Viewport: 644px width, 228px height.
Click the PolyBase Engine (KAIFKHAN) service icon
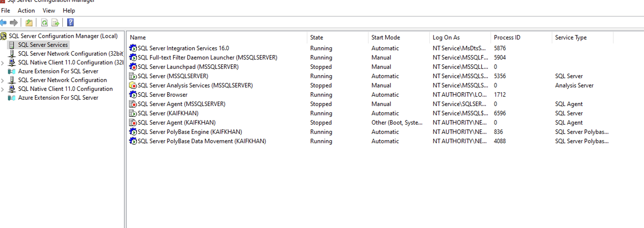pos(133,132)
